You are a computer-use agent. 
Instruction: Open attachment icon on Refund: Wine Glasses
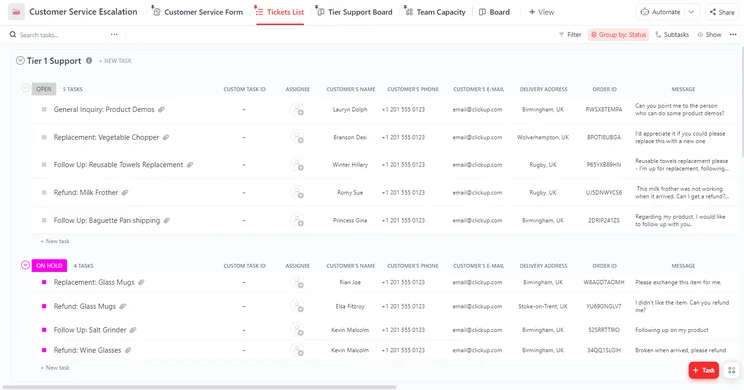coord(128,350)
